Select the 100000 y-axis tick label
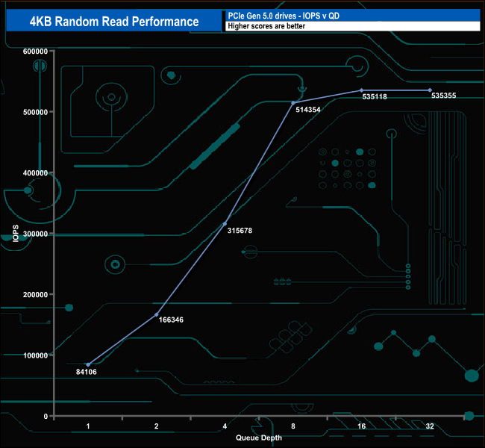Screen dimensions: 485x448 tap(35, 355)
